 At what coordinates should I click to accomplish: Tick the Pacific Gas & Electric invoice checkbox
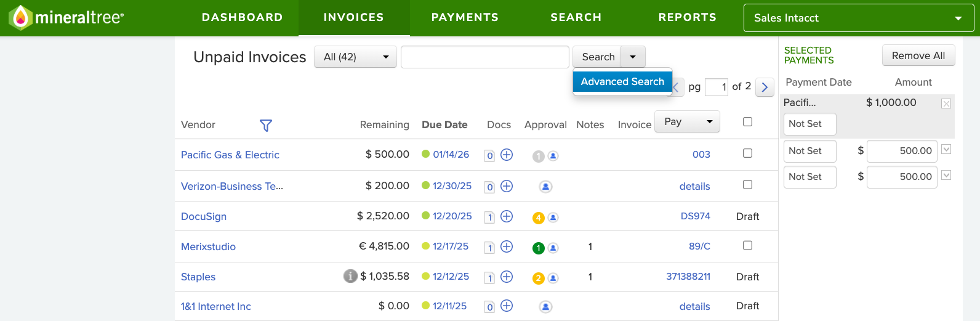[747, 153]
